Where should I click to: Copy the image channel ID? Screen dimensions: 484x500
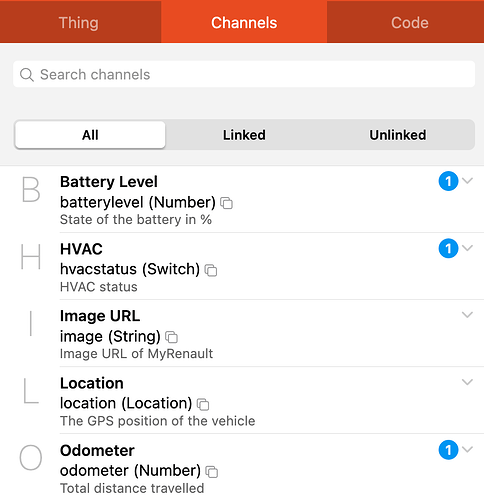click(x=172, y=337)
